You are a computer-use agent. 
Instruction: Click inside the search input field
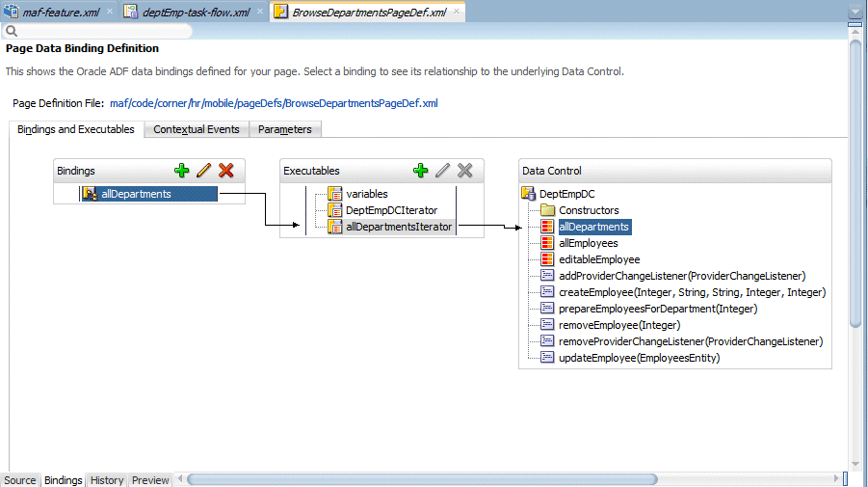point(105,32)
